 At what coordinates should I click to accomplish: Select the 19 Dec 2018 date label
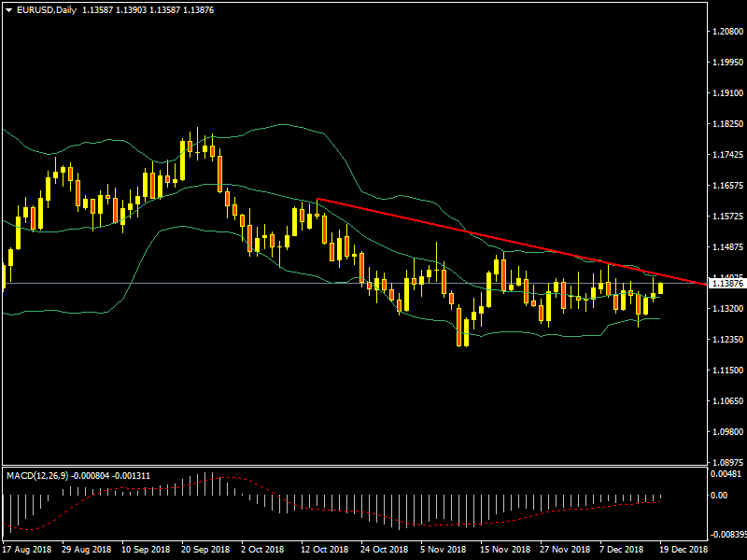[x=683, y=551]
